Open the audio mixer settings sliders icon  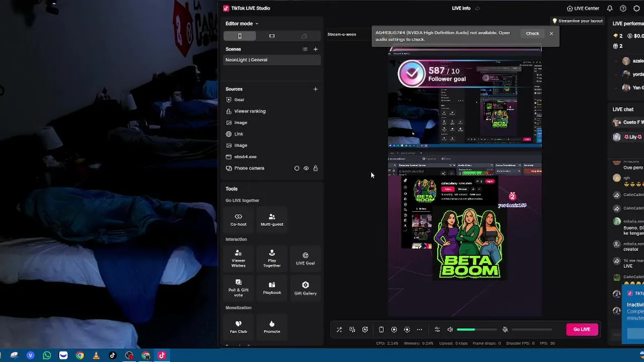click(437, 330)
